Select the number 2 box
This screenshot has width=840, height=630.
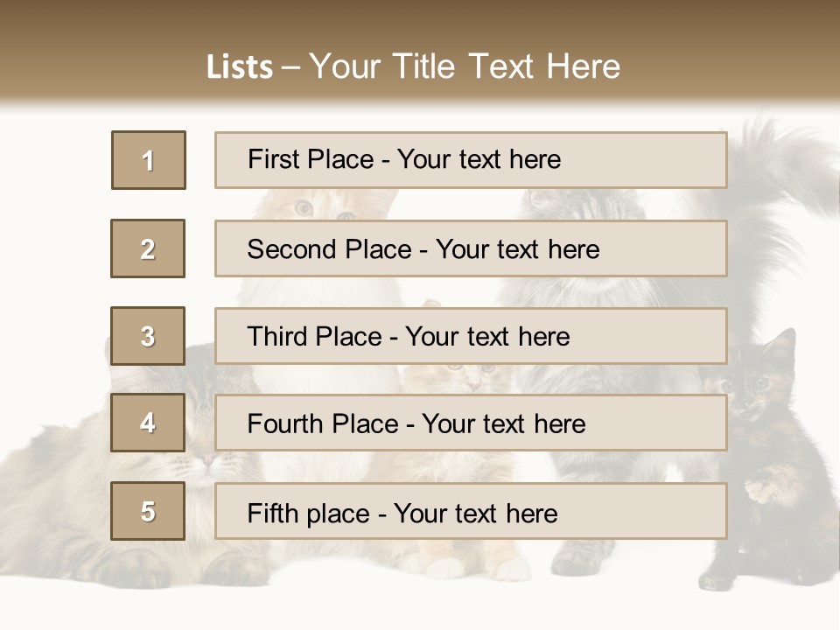(x=148, y=248)
